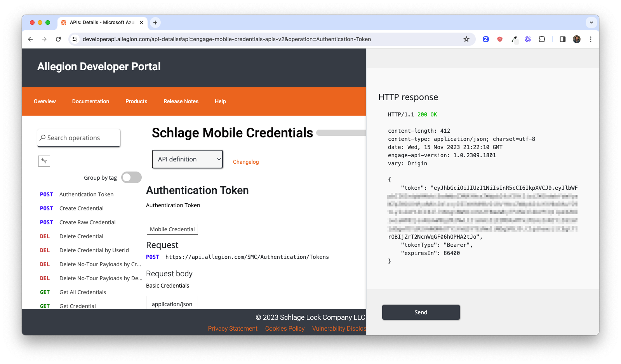Focus the browser address bar URL
Screen dimensions: 621x364
click(x=227, y=39)
